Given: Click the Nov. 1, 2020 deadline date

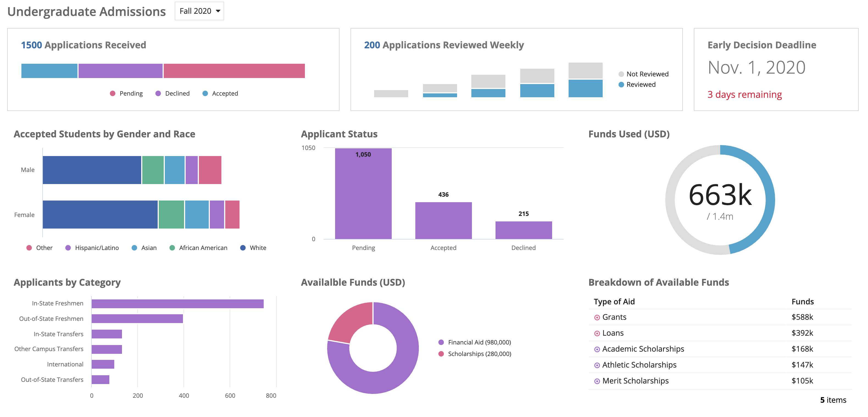Looking at the screenshot, I should [x=756, y=67].
